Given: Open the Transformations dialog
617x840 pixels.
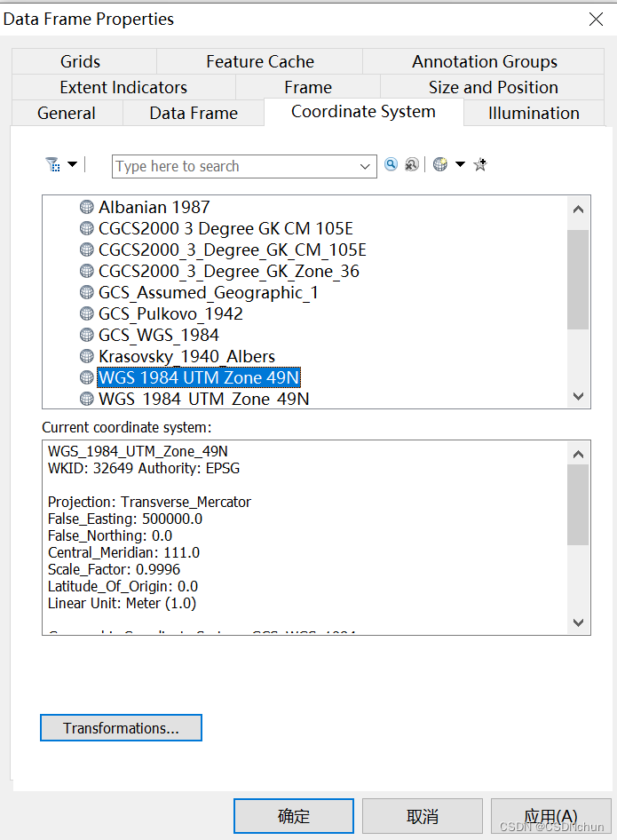Looking at the screenshot, I should (x=121, y=727).
